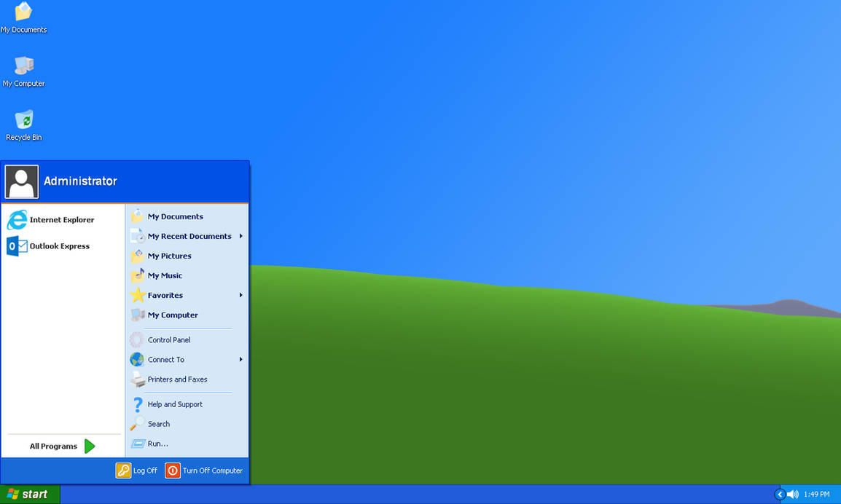The height and width of the screenshot is (504, 841).
Task: Click the Control Panel icon
Action: [137, 339]
